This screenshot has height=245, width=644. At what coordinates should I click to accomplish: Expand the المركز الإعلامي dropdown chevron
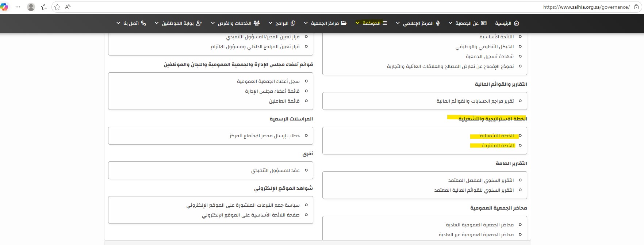point(398,23)
